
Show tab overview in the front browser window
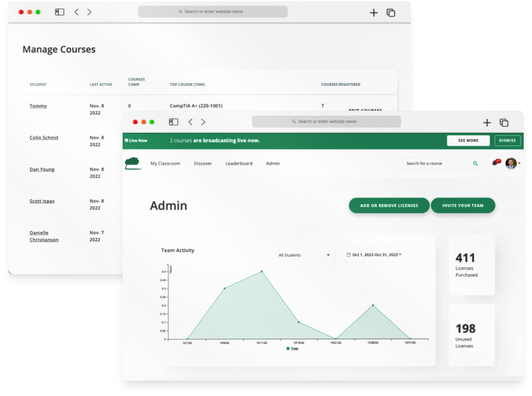pos(504,122)
